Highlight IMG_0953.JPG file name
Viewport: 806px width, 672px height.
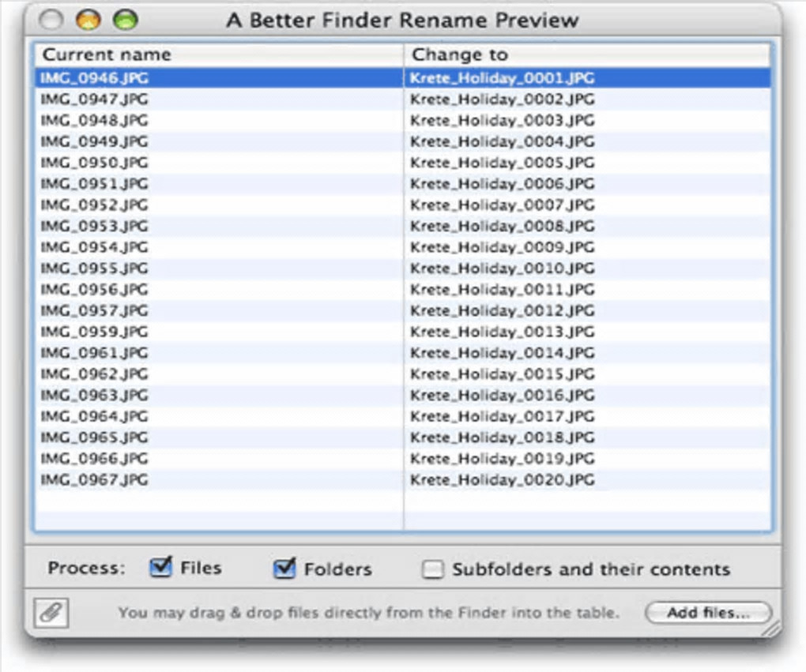pyautogui.click(x=95, y=226)
